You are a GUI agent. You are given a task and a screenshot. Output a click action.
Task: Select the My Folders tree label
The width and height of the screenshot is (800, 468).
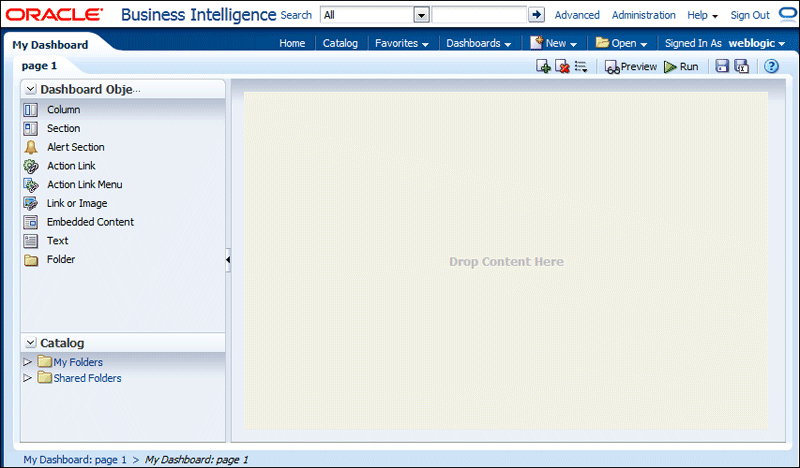78,362
